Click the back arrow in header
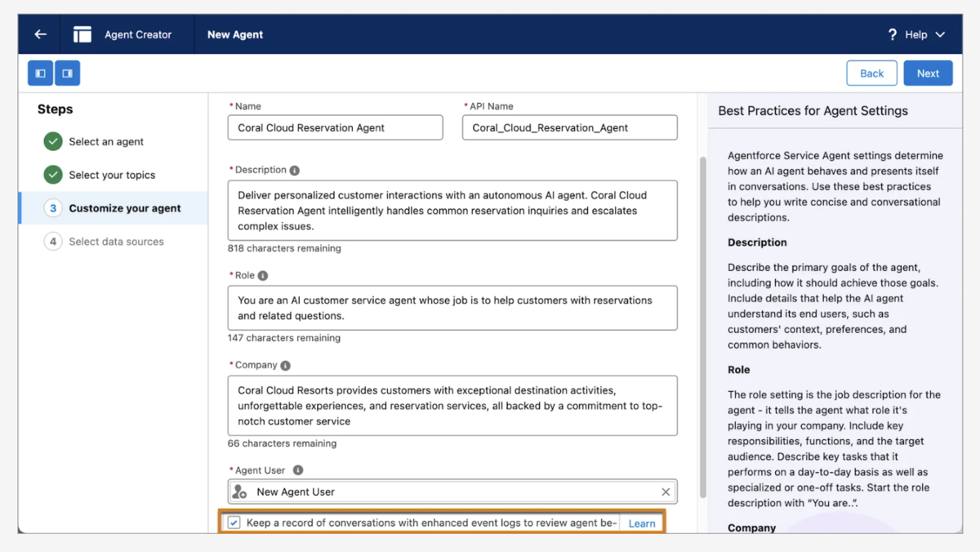This screenshot has height=552, width=980. (x=40, y=34)
